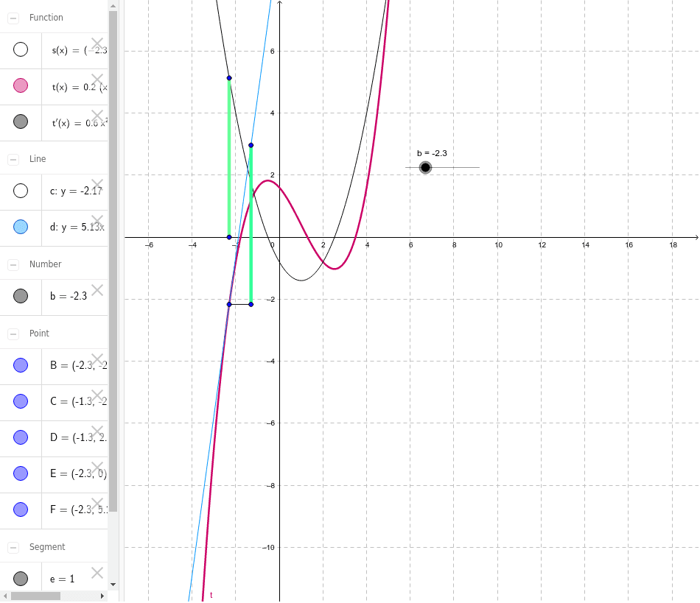Click the algebra panel scroll down arrow
Screen dimensions: 700x603
(113, 585)
